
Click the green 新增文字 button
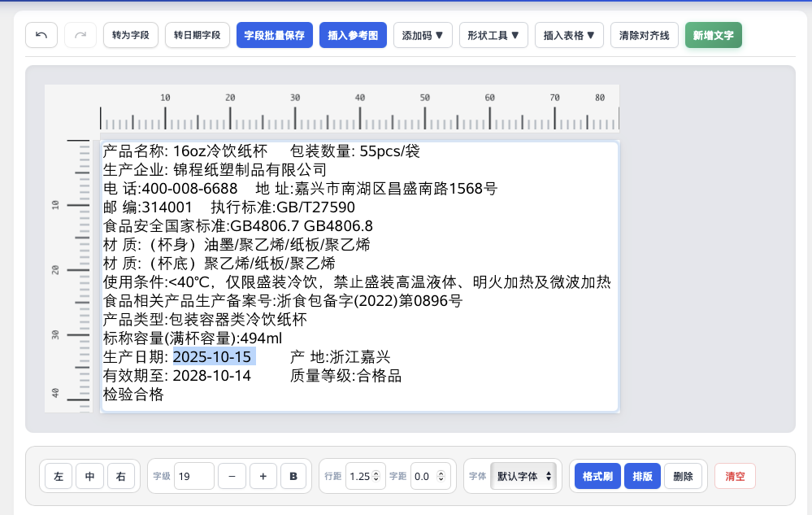tap(714, 36)
